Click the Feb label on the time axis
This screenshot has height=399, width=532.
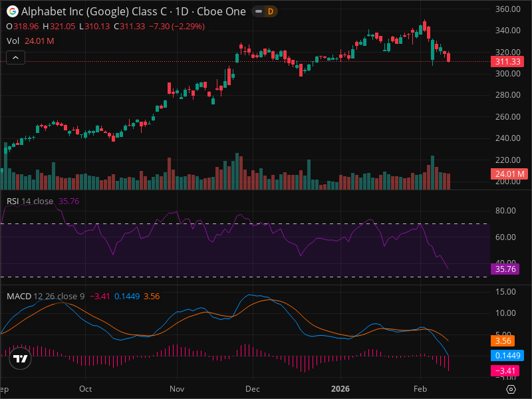tap(420, 389)
